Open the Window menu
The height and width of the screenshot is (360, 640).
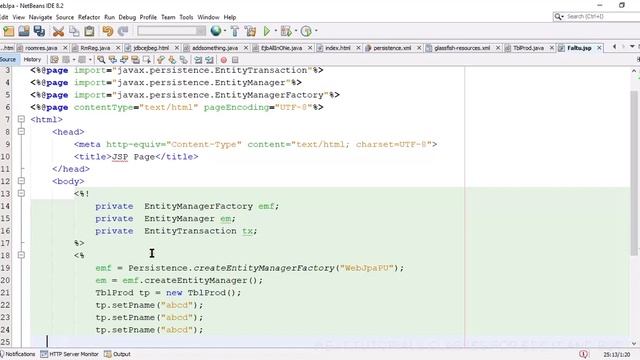tap(208, 17)
